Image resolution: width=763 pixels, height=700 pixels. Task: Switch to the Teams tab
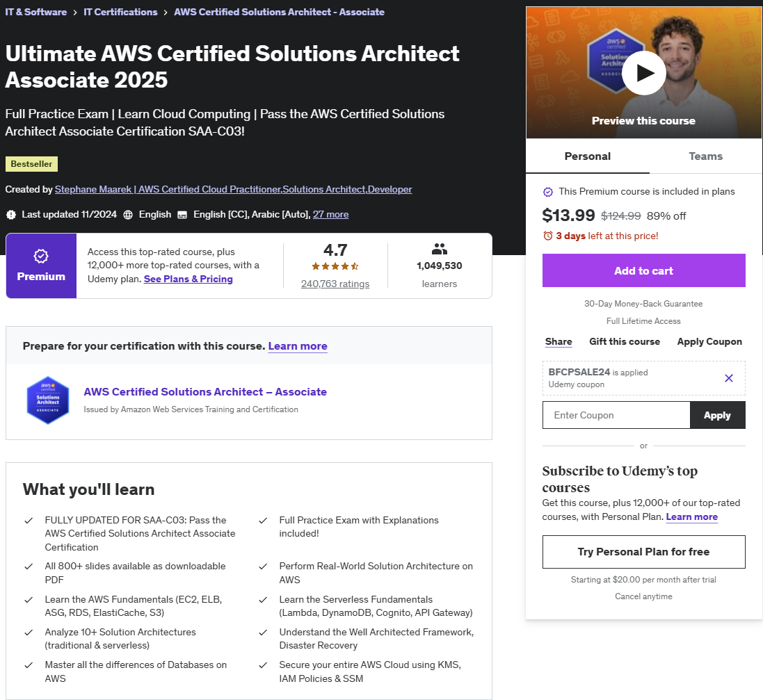(705, 156)
